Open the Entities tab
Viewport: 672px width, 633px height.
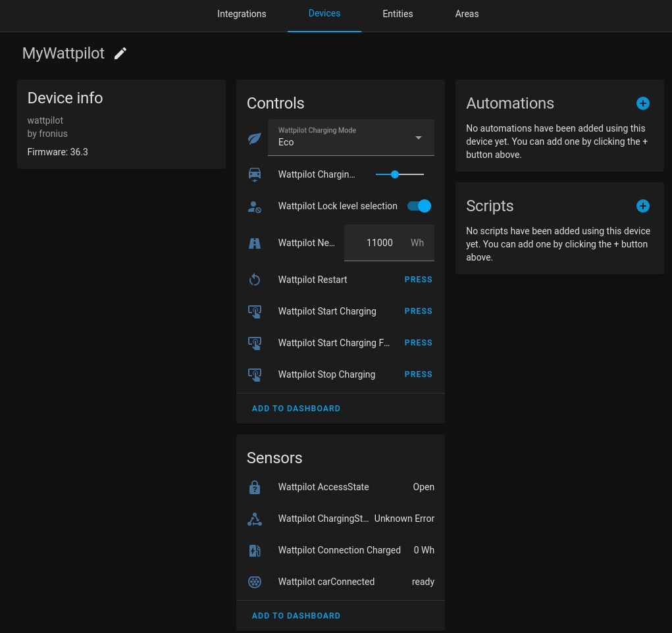(x=398, y=14)
